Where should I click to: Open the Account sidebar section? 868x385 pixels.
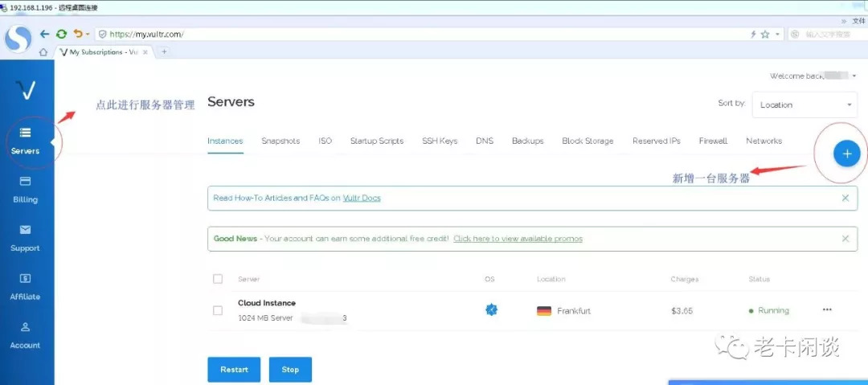point(26,336)
